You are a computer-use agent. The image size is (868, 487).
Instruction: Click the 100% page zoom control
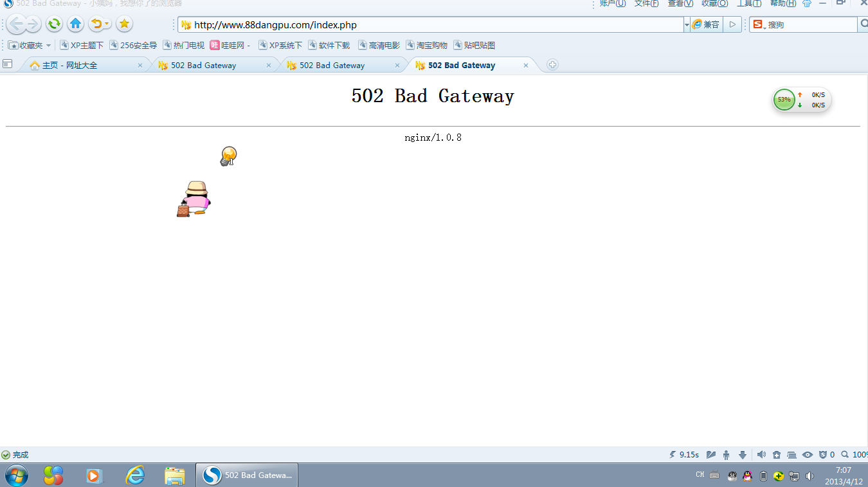(855, 455)
